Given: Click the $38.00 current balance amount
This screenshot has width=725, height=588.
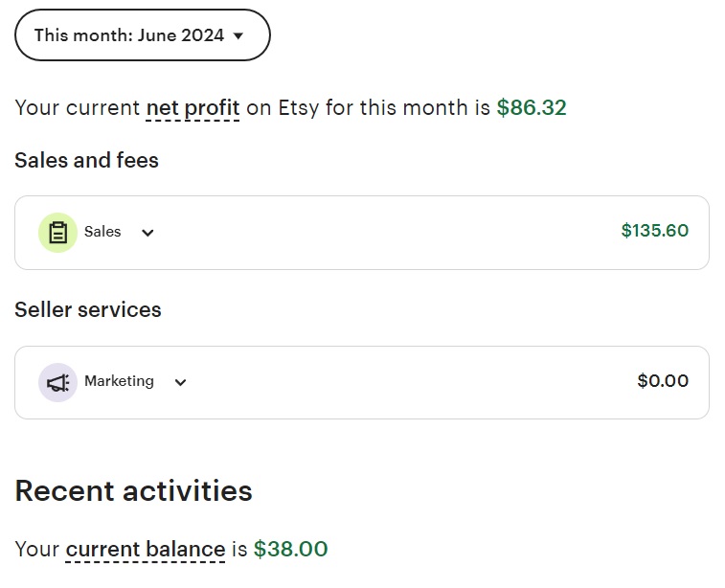Looking at the screenshot, I should coord(290,550).
